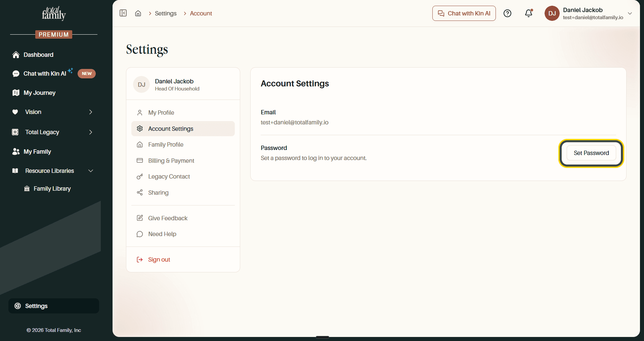Screen dimensions: 644x341
Task: Click the Family Profile house icon
Action: click(x=140, y=145)
